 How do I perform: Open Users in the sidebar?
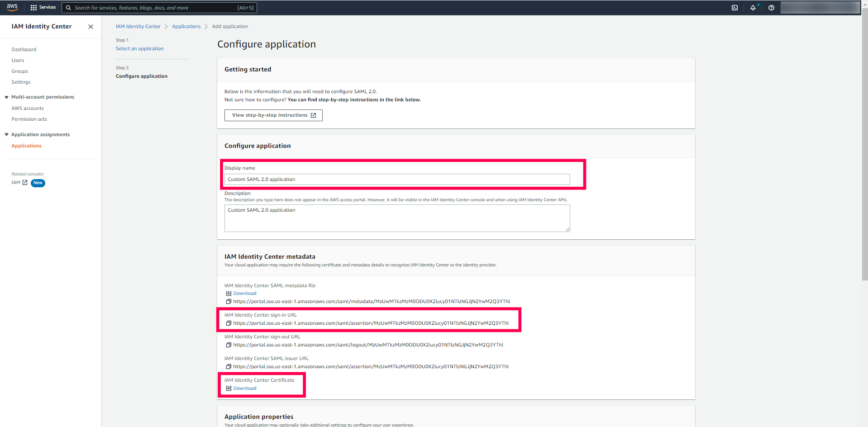(x=18, y=61)
